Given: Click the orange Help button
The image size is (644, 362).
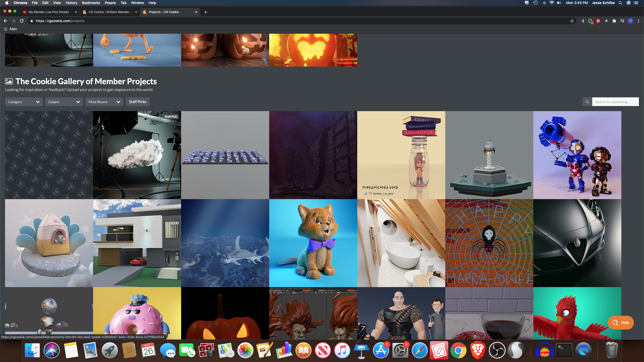Looking at the screenshot, I should (x=621, y=323).
